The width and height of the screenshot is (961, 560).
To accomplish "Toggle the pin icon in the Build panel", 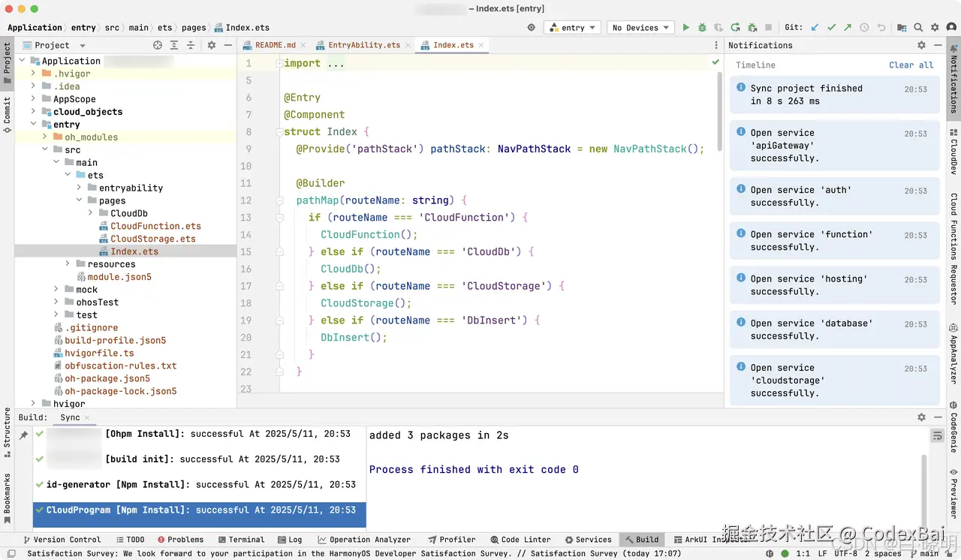I will [24, 435].
